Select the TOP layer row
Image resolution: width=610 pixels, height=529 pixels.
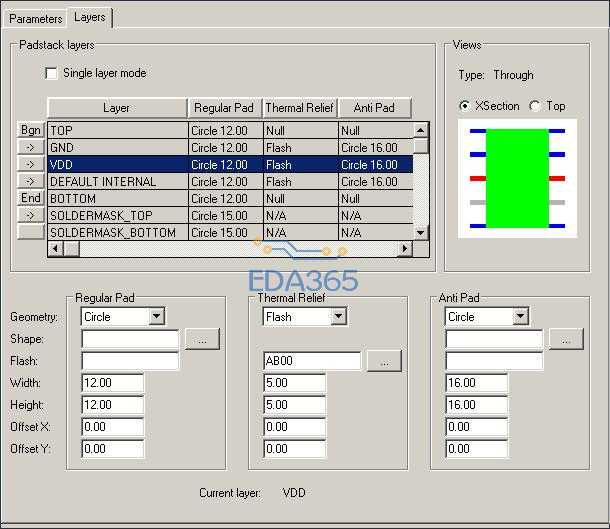pyautogui.click(x=230, y=130)
